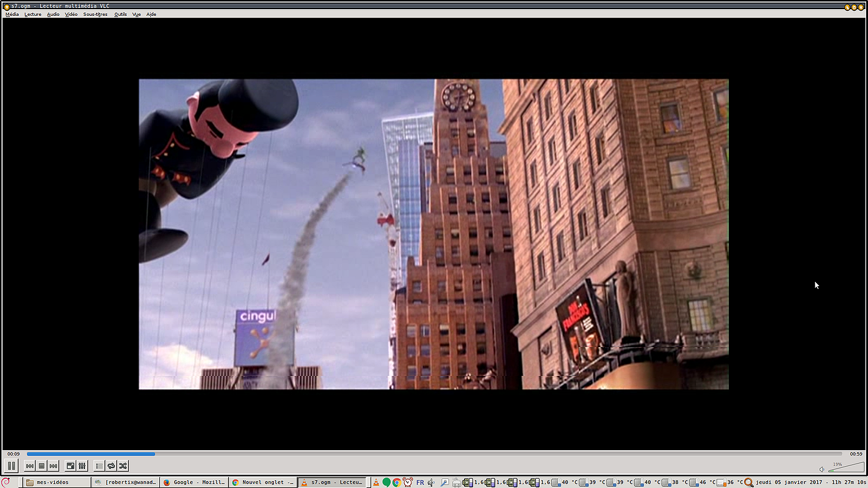Click green chat bubble tray icon

coord(386,483)
